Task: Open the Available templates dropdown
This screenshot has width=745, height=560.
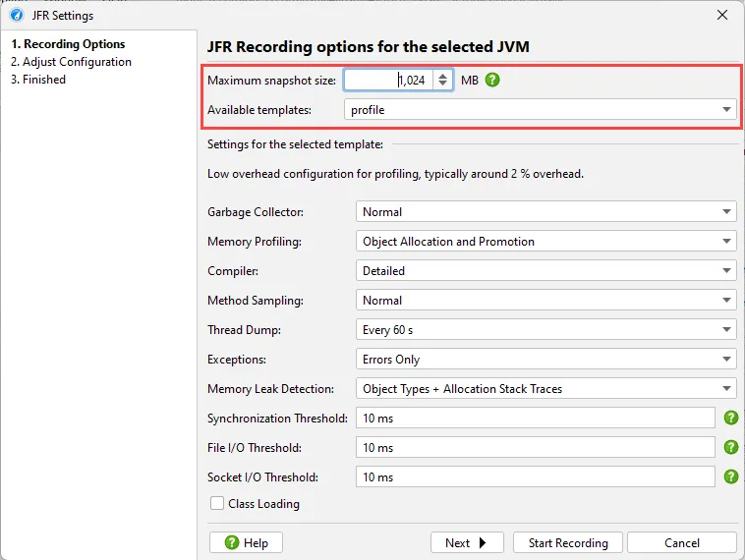Action: (x=541, y=110)
